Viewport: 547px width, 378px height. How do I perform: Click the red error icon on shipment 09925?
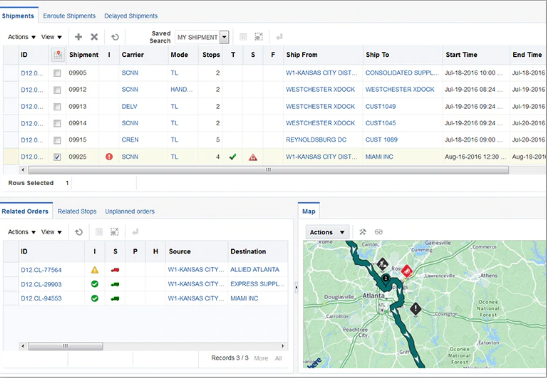(109, 157)
